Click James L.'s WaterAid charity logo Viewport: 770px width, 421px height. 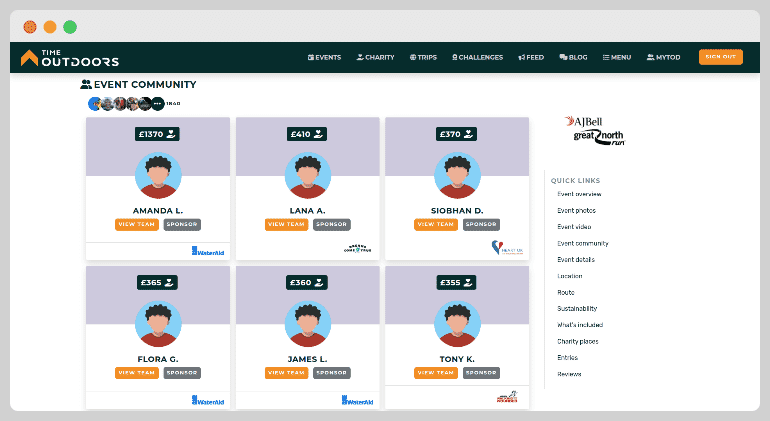pyautogui.click(x=358, y=400)
